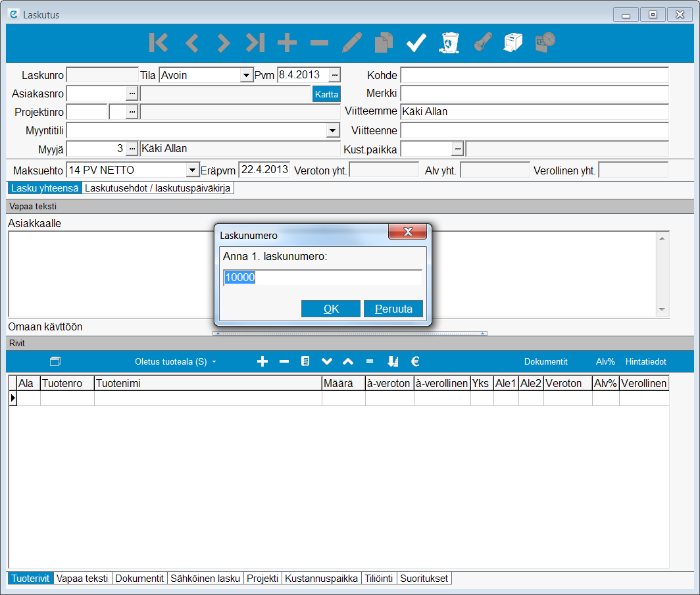Switch to the Projekti tab
The height and width of the screenshot is (595, 700).
pyautogui.click(x=262, y=579)
